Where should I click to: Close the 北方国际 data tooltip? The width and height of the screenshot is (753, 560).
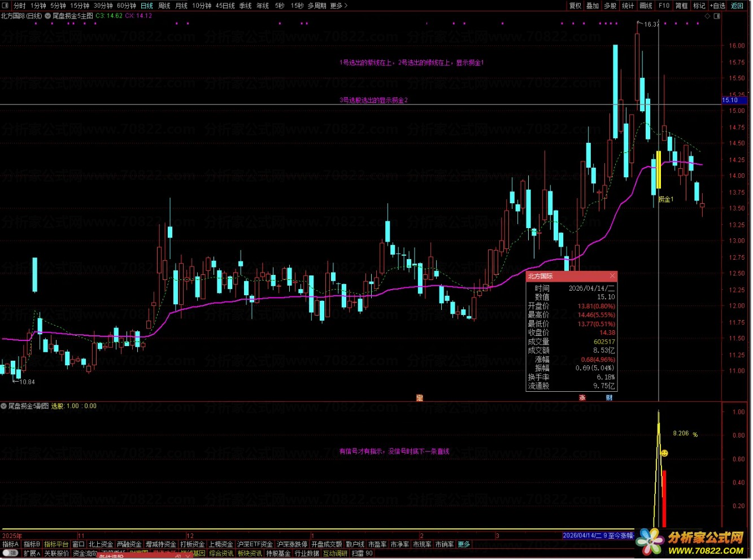pos(613,276)
